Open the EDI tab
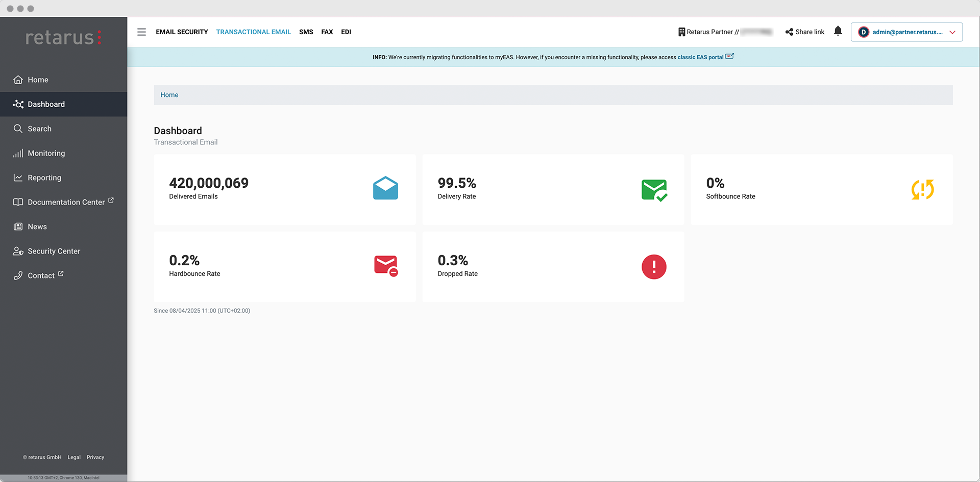The height and width of the screenshot is (482, 980). [x=346, y=32]
